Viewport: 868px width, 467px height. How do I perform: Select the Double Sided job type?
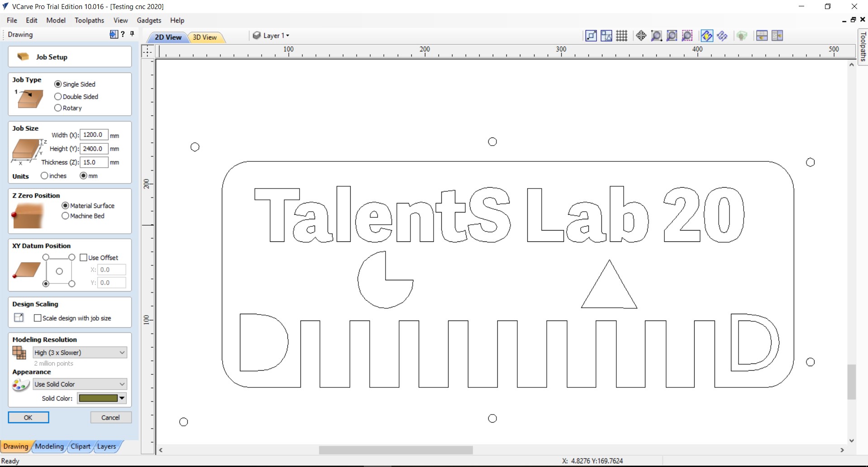(x=58, y=96)
